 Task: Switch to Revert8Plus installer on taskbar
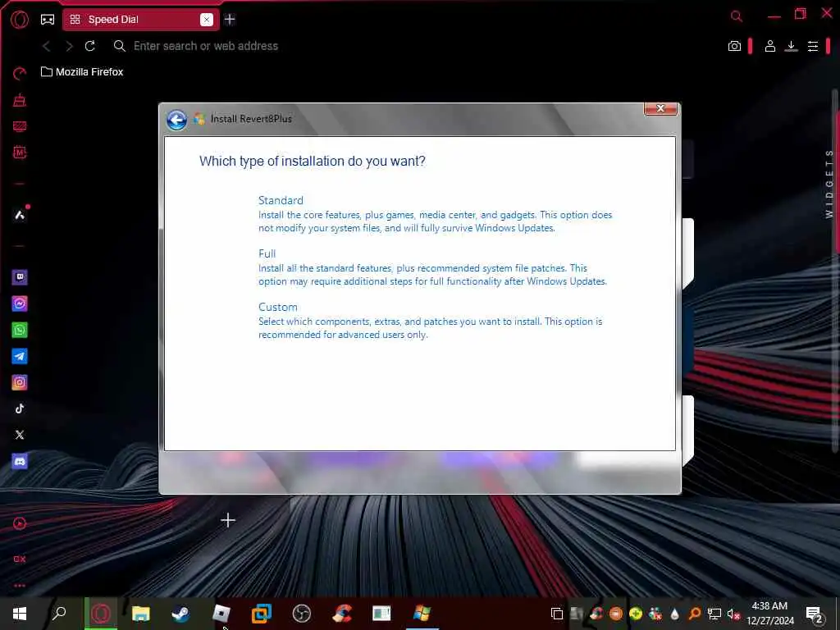(x=422, y=614)
